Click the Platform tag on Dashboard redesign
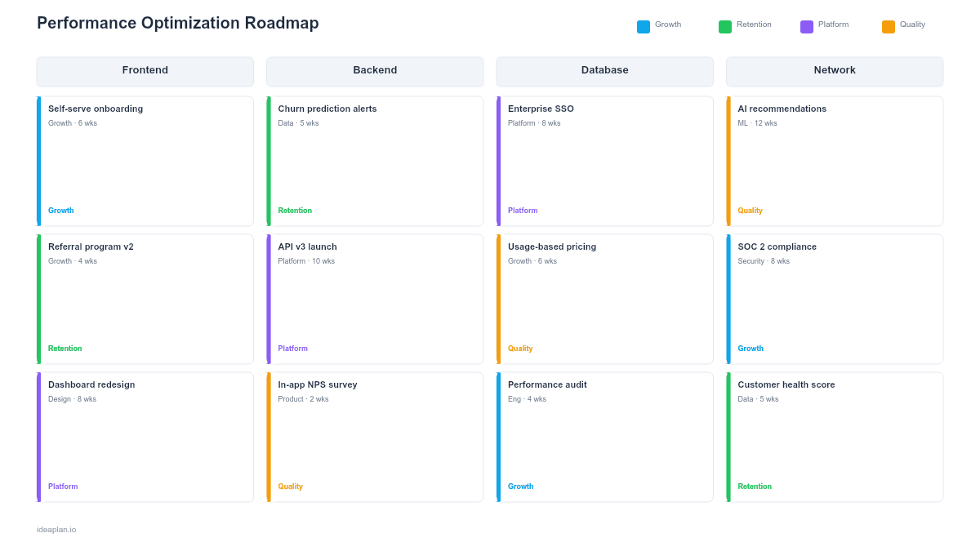This screenshot has height=551, width=980. click(63, 486)
